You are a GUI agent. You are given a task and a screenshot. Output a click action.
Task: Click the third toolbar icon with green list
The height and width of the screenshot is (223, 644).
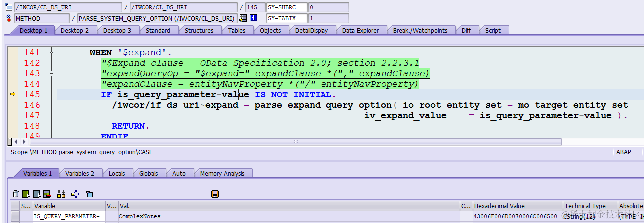point(37,194)
